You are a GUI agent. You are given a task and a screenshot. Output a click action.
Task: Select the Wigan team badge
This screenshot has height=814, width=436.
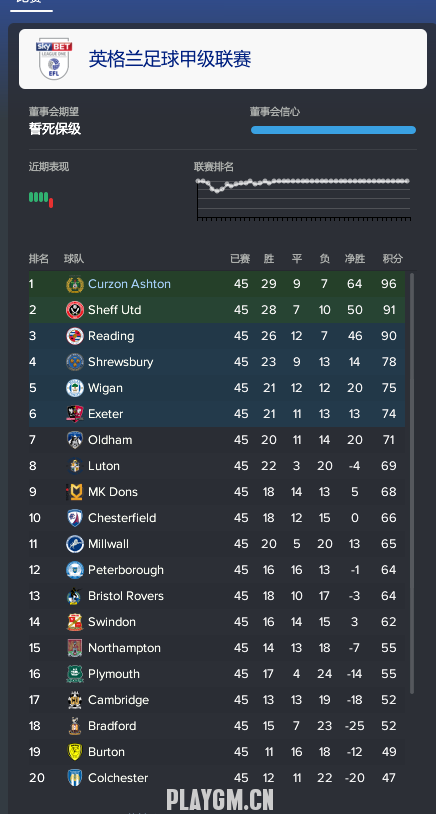[x=75, y=388]
